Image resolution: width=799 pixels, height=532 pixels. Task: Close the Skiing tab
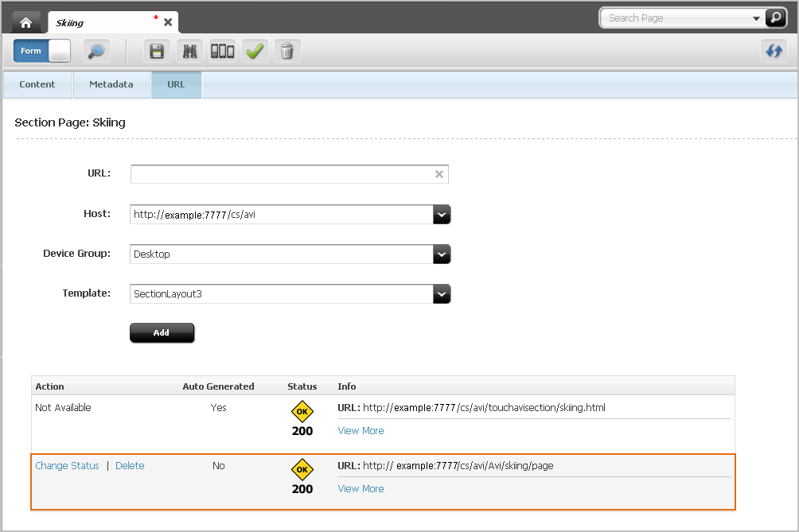click(168, 22)
